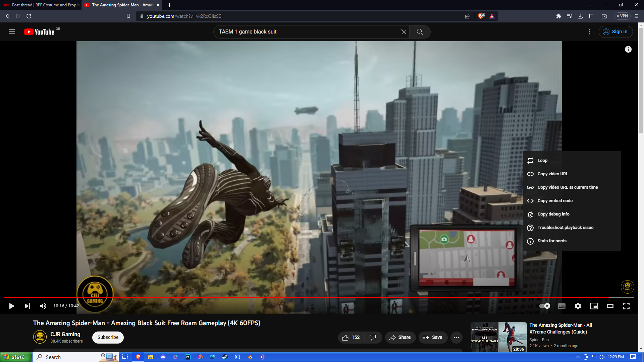The image size is (644, 362).
Task: Skip to the next video
Action: tap(28, 306)
